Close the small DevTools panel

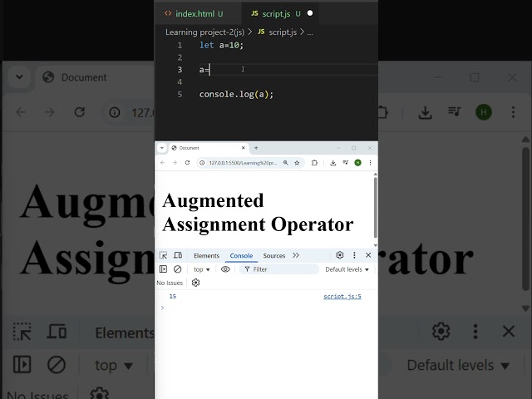[368, 255]
